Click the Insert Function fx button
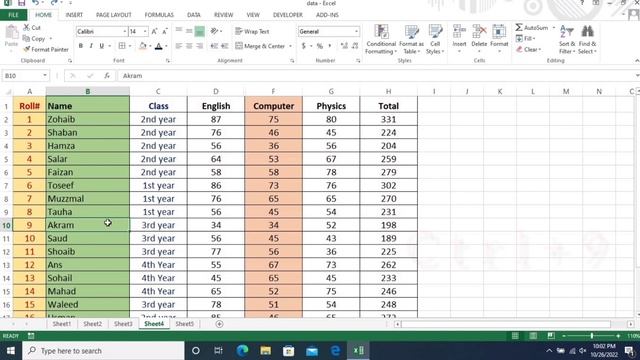This screenshot has width=640, height=360. pyautogui.click(x=107, y=76)
